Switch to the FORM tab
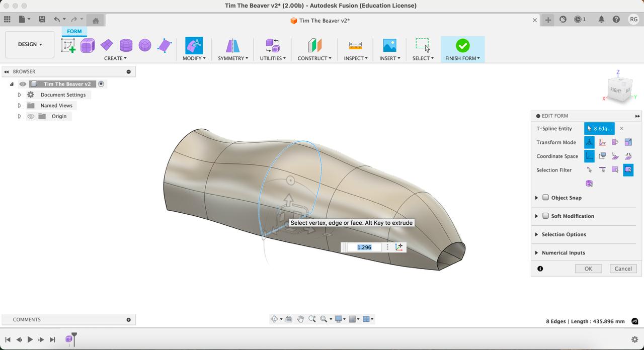 point(74,31)
